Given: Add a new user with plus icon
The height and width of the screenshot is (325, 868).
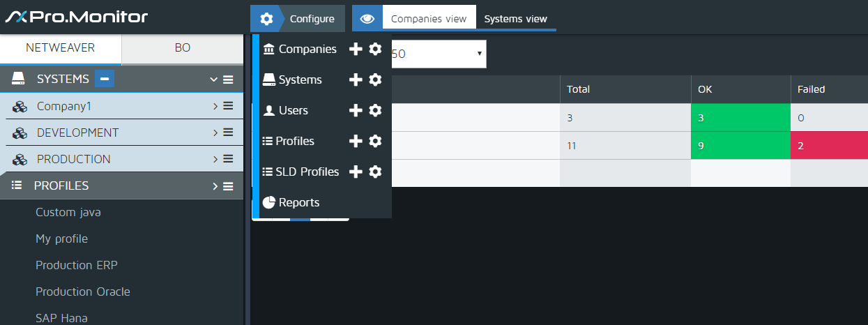Looking at the screenshot, I should pyautogui.click(x=356, y=111).
